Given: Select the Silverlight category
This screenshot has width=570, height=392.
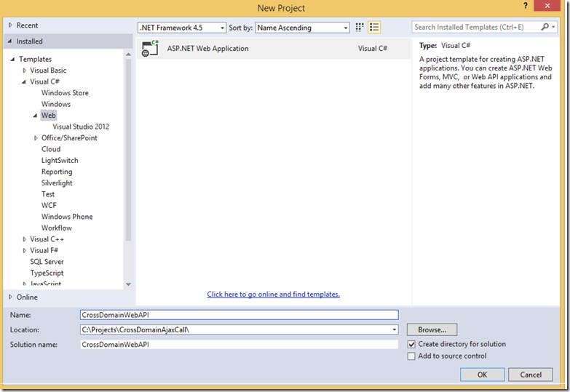Looking at the screenshot, I should [x=57, y=183].
